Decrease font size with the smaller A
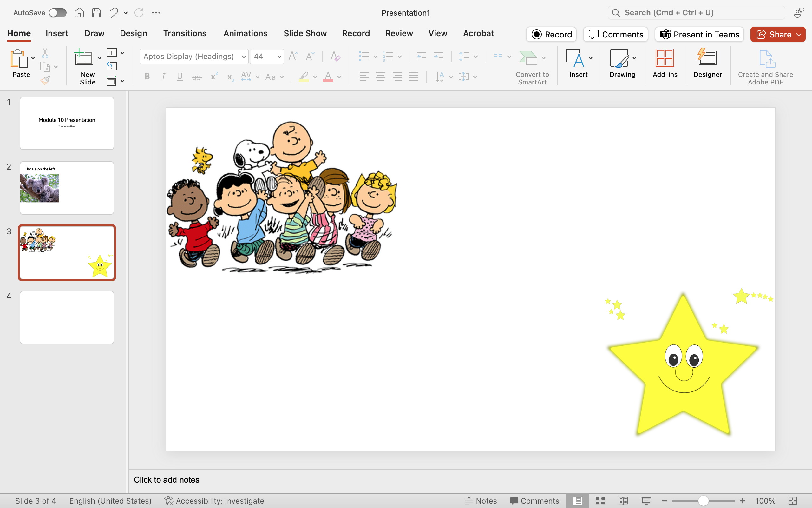 (x=310, y=56)
